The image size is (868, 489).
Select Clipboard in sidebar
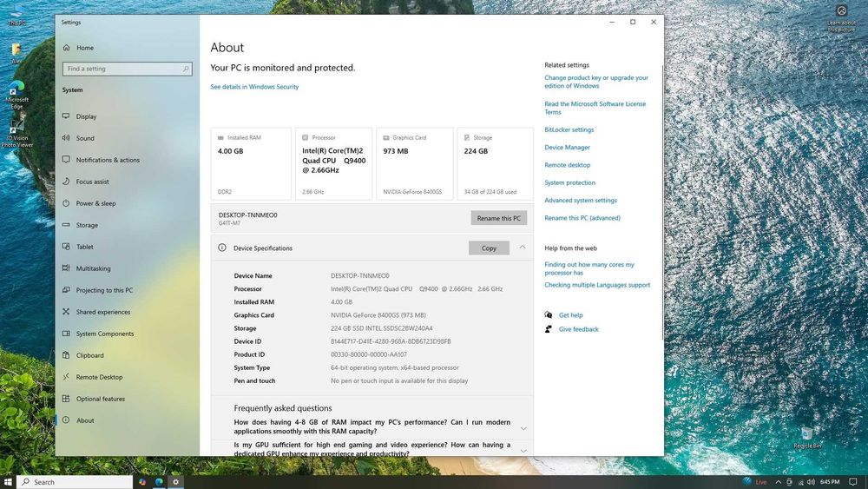pos(89,355)
